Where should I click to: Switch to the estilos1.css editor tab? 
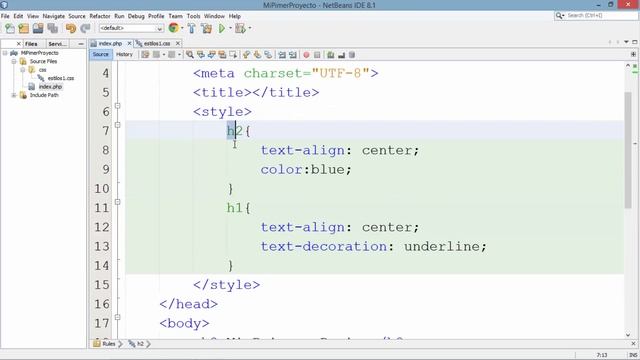[x=157, y=43]
